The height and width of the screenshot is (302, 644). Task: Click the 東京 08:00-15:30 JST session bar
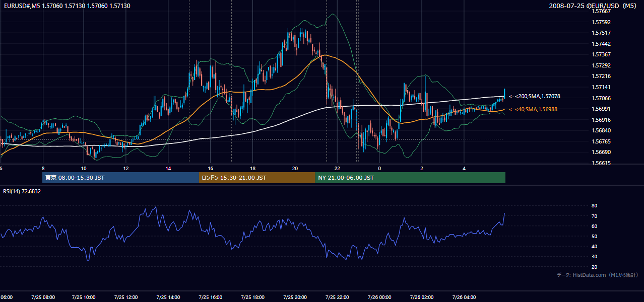tap(121, 178)
